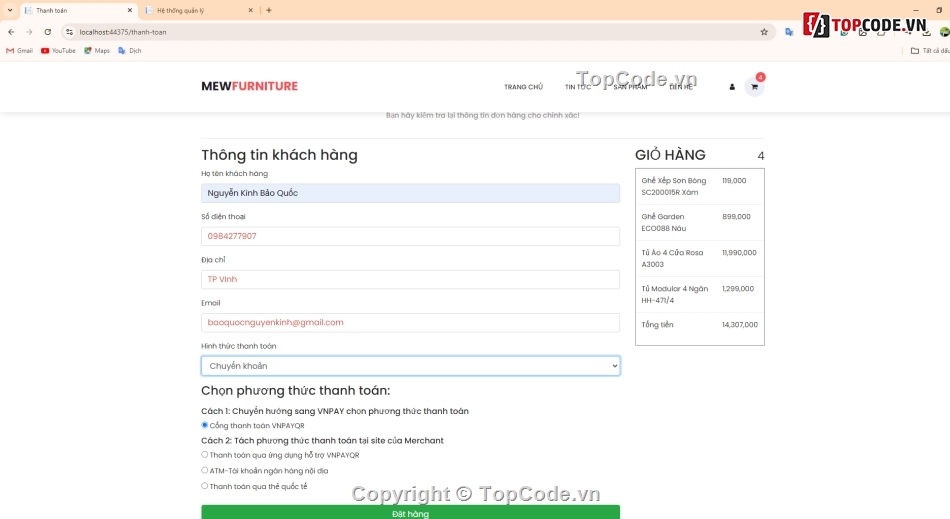The width and height of the screenshot is (950, 519).
Task: Open site information icon in address bar
Action: coord(70,32)
